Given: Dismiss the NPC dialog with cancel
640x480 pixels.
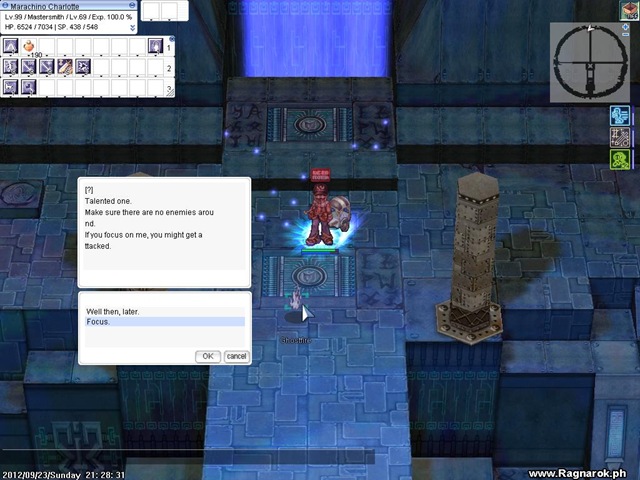Looking at the screenshot, I should [x=236, y=356].
